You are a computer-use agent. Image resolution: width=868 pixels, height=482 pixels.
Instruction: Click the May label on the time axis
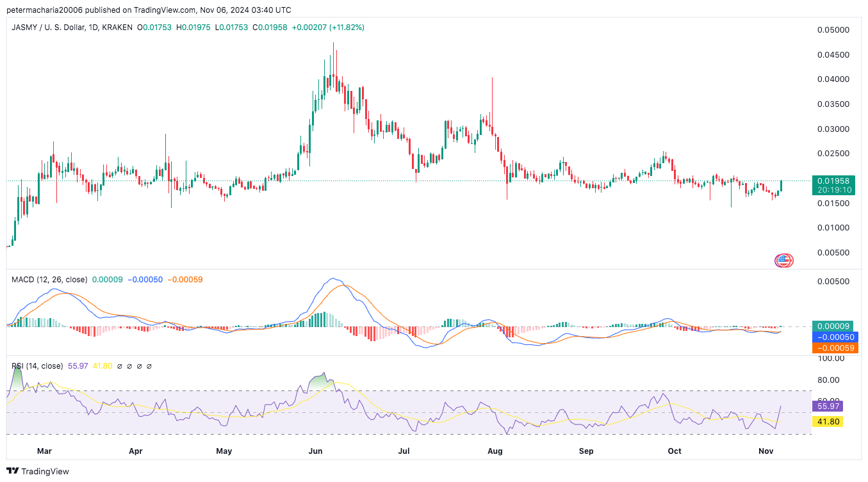point(224,451)
